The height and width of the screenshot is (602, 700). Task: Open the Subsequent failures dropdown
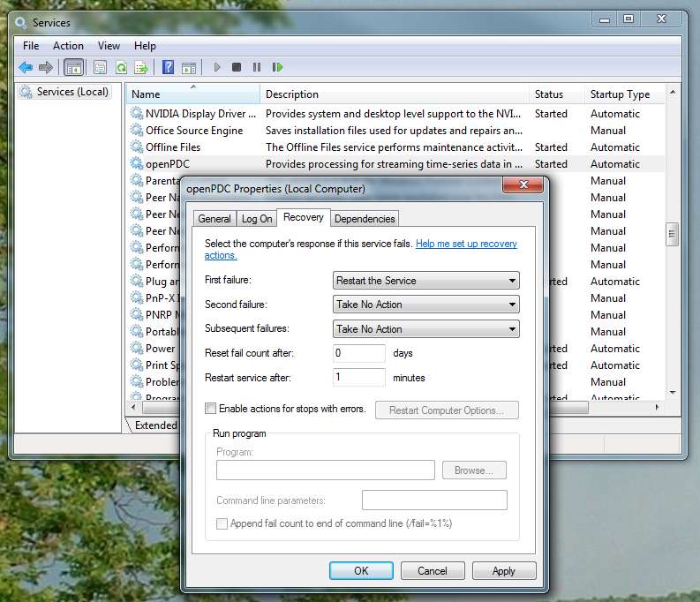[x=425, y=329]
